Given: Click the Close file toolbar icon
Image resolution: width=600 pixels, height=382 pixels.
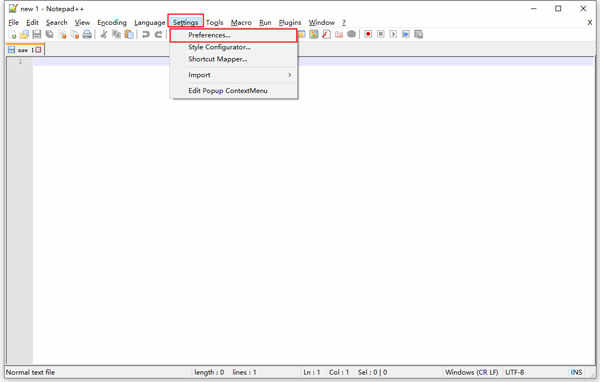Looking at the screenshot, I should tap(62, 35).
